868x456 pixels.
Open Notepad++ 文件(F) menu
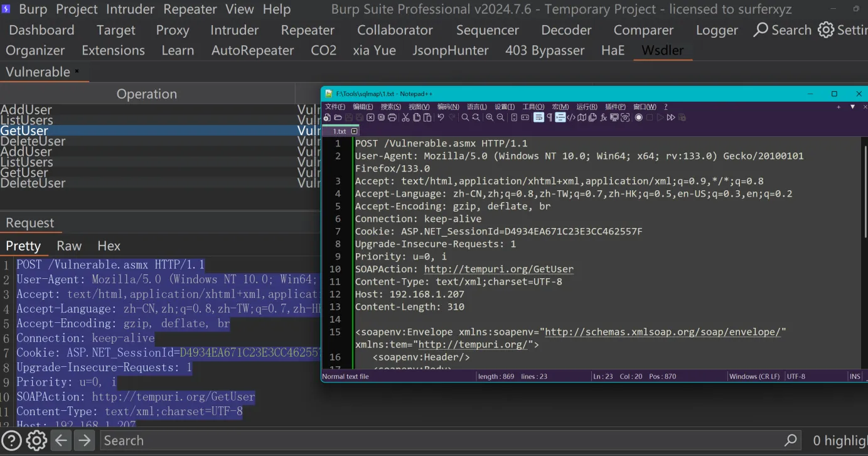(x=335, y=107)
